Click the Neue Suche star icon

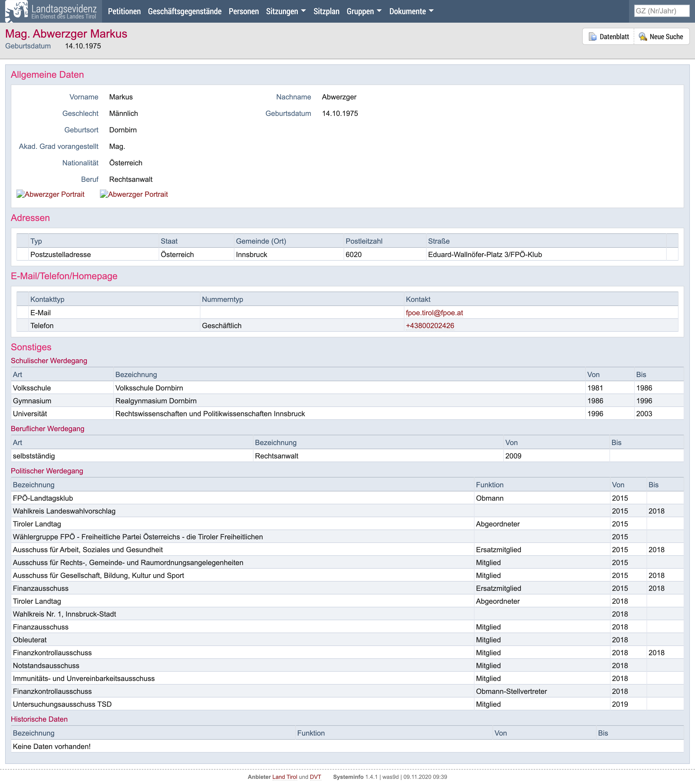643,37
